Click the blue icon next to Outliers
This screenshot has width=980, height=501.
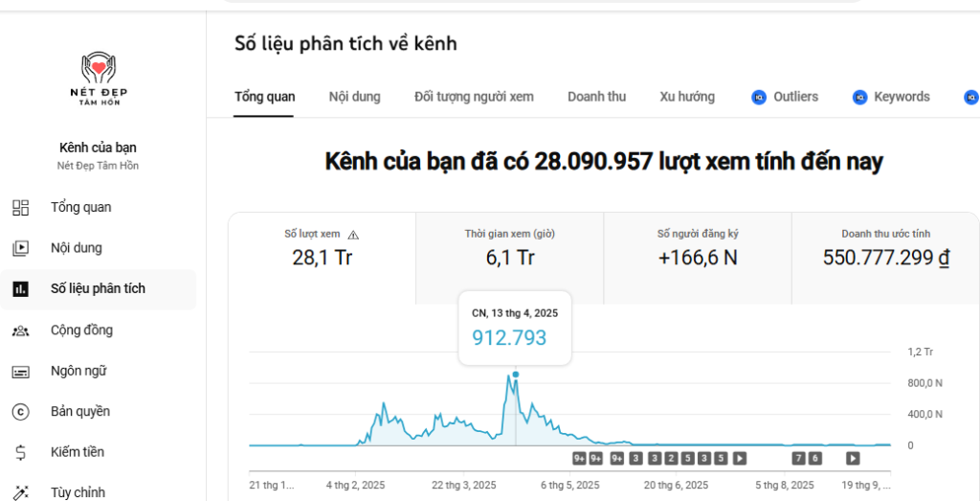pos(759,97)
